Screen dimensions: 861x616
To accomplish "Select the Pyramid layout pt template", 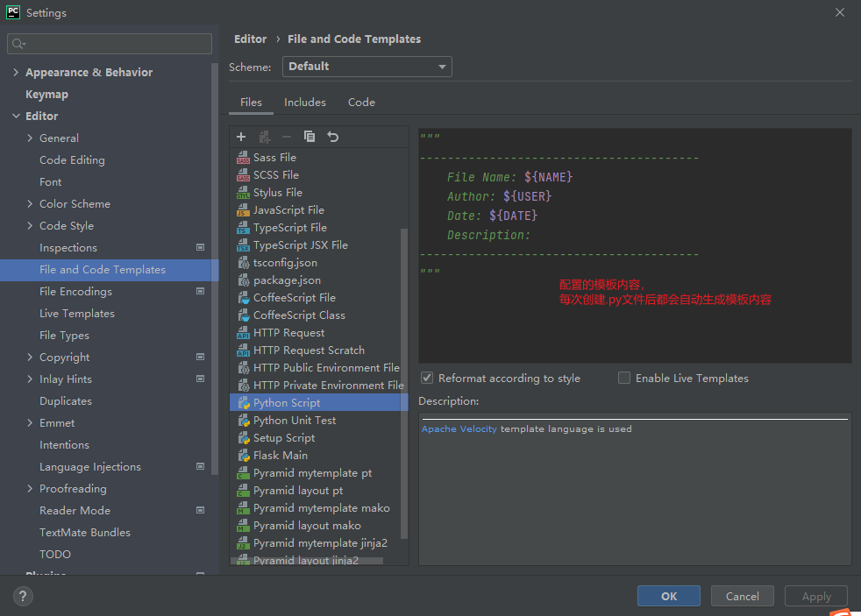I will [x=318, y=491].
